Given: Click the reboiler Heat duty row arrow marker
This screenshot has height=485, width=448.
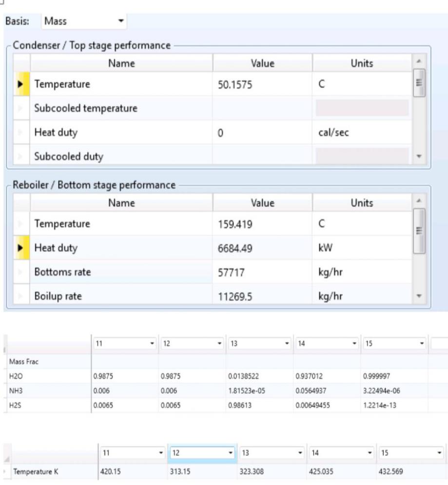Looking at the screenshot, I should click(x=21, y=248).
